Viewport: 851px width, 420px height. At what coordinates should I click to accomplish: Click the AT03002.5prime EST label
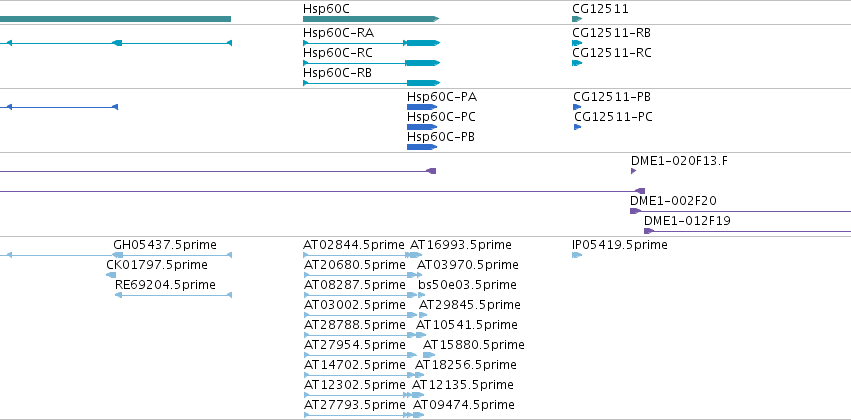click(354, 305)
